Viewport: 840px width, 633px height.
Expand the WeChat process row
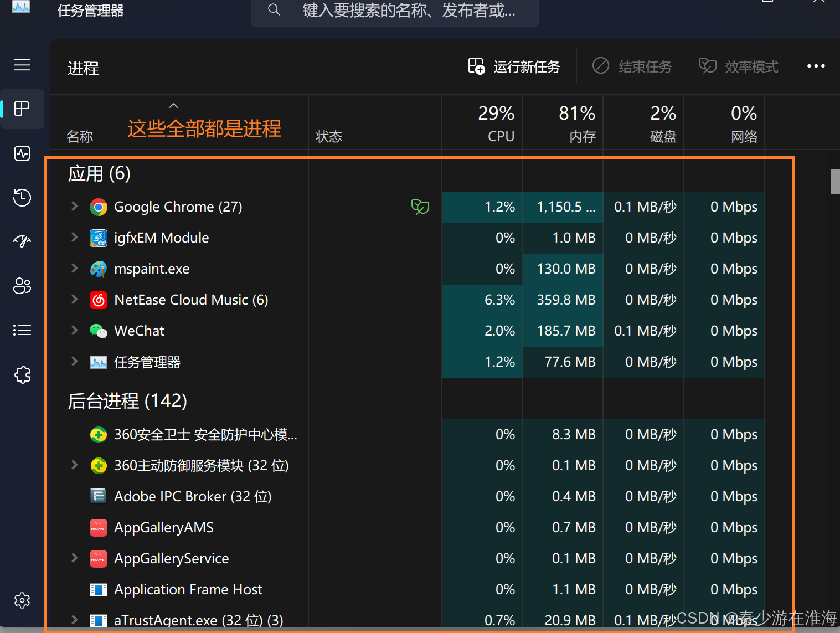[74, 330]
